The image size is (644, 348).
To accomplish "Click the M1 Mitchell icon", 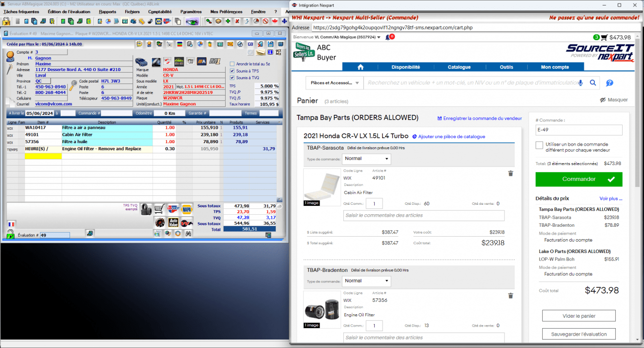I will point(215,61).
